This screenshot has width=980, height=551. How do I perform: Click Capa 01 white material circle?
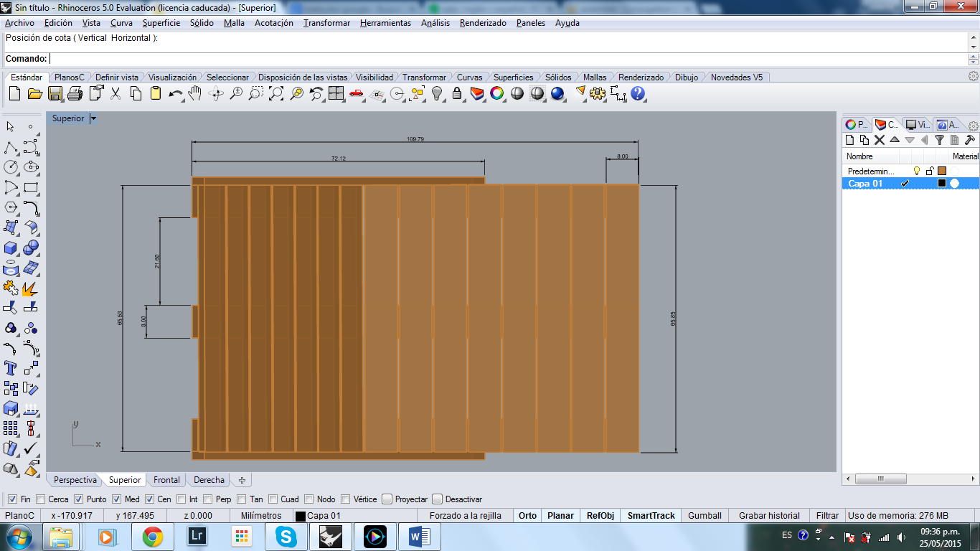click(x=955, y=184)
